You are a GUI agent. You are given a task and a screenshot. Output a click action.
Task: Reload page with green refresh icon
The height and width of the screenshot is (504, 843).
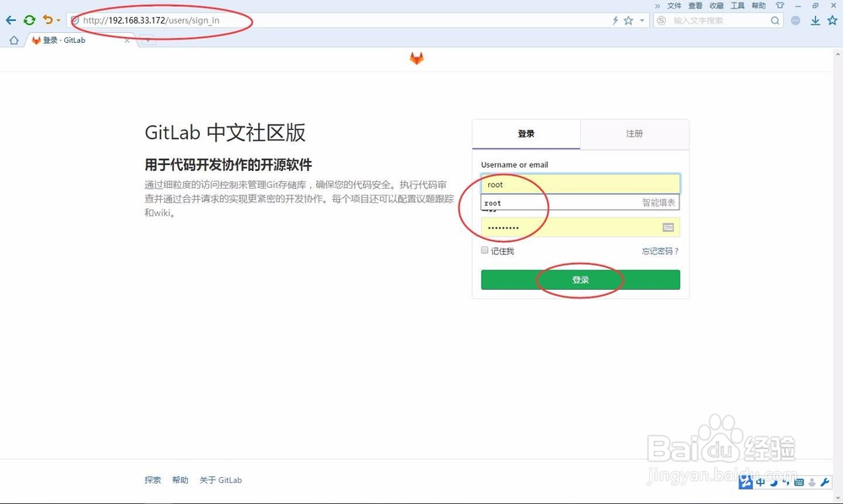(30, 20)
